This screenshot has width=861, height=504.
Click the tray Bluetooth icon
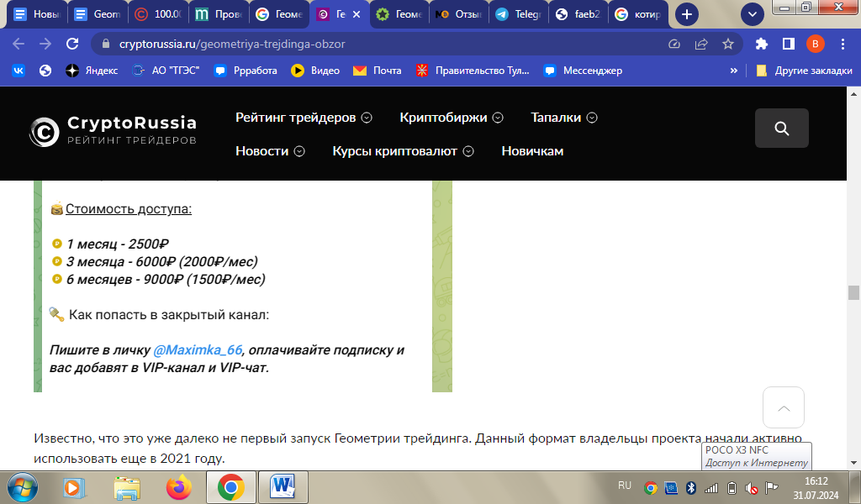691,487
